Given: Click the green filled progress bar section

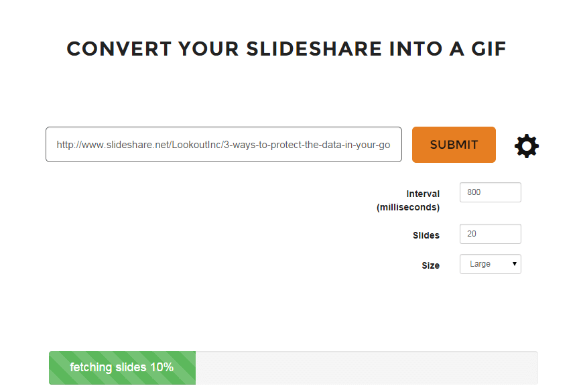Looking at the screenshot, I should pos(122,368).
